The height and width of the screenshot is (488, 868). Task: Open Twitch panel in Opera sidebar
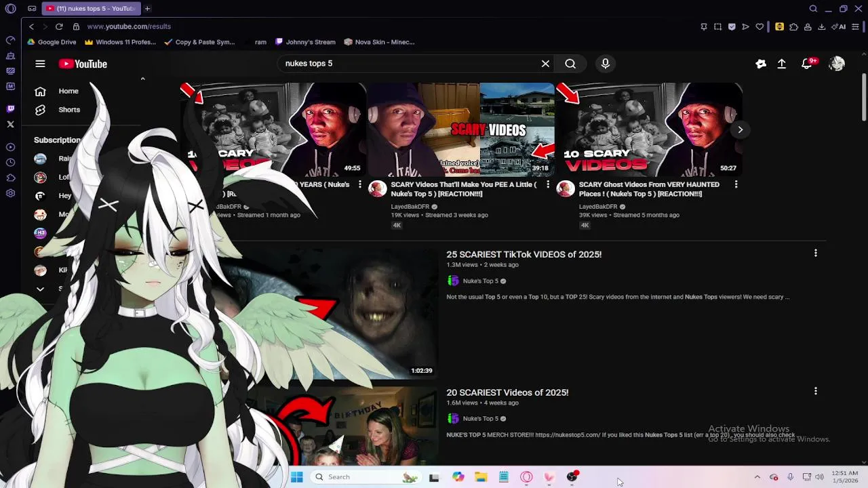[10, 109]
